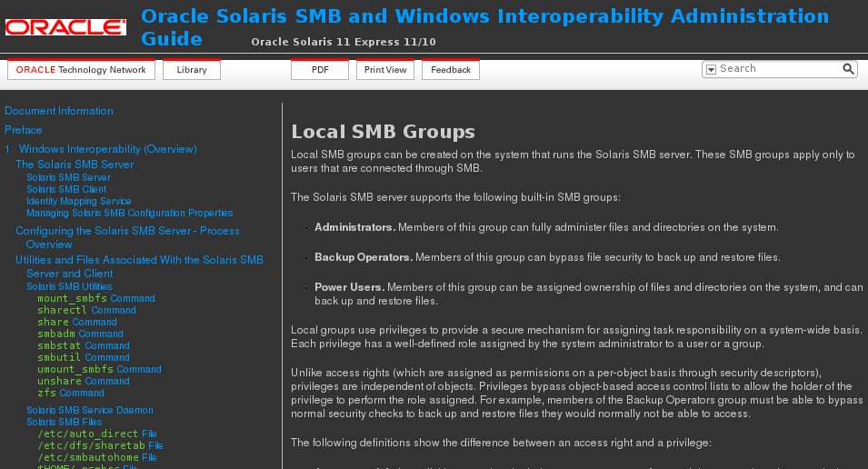Open sharectl Command link
The image size is (868, 469).
click(87, 310)
